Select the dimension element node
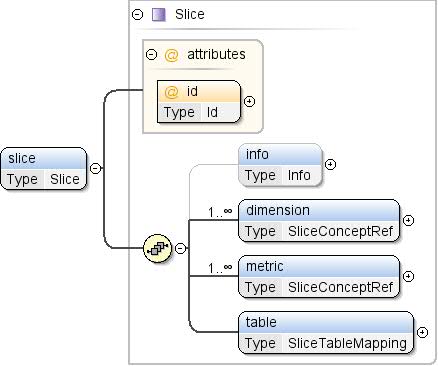This screenshot has height=366, width=438. (x=319, y=221)
